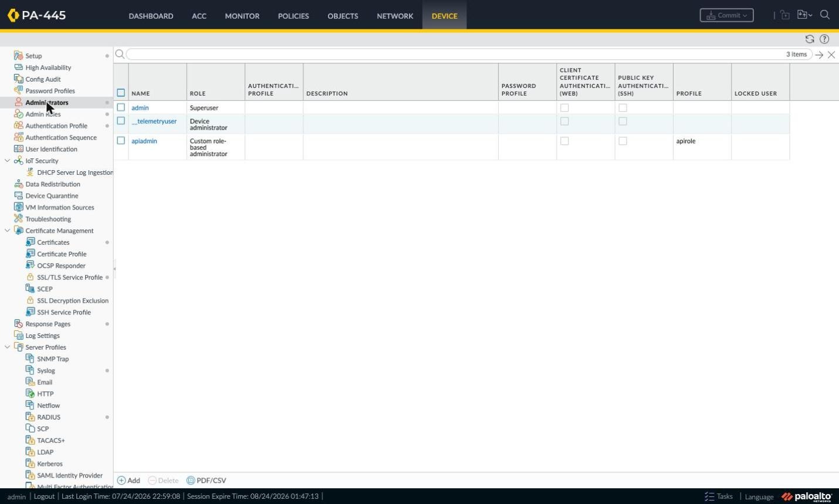Open the apiadmin administrator link

click(144, 141)
